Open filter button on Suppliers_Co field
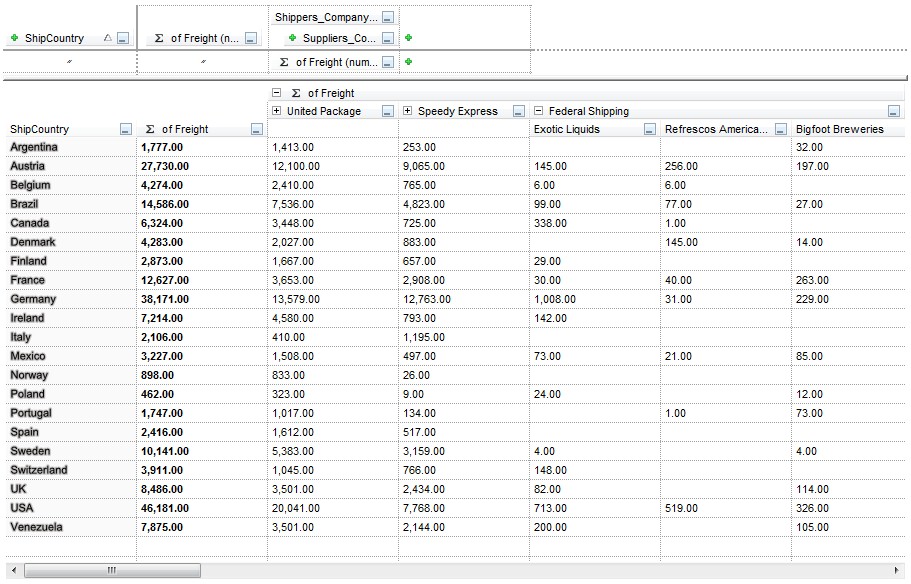The image size is (911, 584). [388, 39]
